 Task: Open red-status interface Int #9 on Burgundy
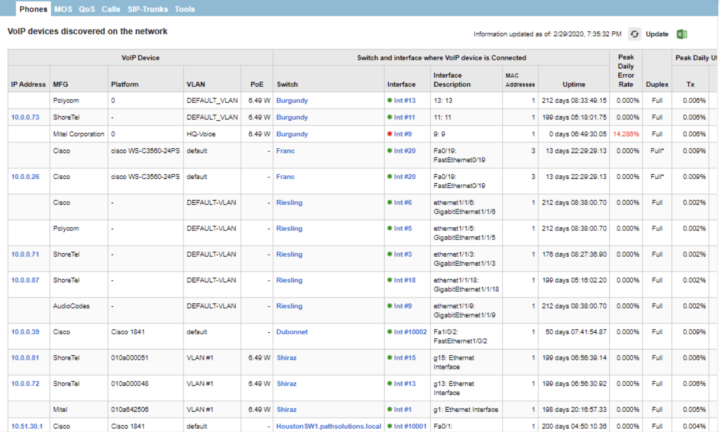point(403,134)
